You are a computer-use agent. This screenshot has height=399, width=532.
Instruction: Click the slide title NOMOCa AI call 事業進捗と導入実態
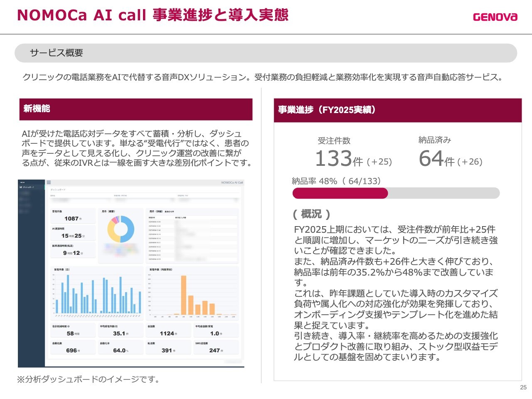click(x=153, y=15)
